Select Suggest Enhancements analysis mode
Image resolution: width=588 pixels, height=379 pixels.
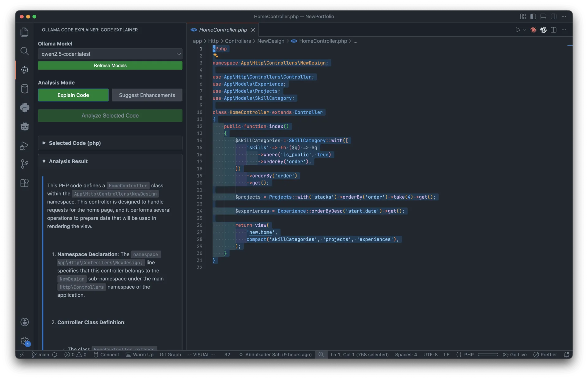pyautogui.click(x=147, y=95)
